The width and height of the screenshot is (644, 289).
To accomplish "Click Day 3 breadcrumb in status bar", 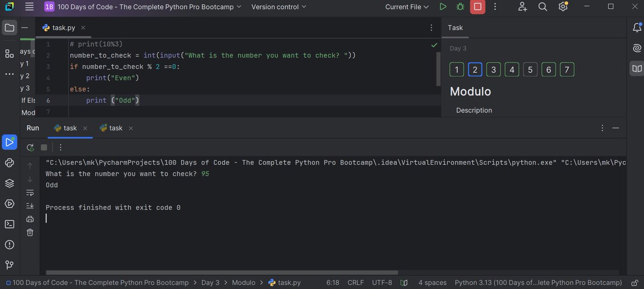I will click(x=210, y=283).
